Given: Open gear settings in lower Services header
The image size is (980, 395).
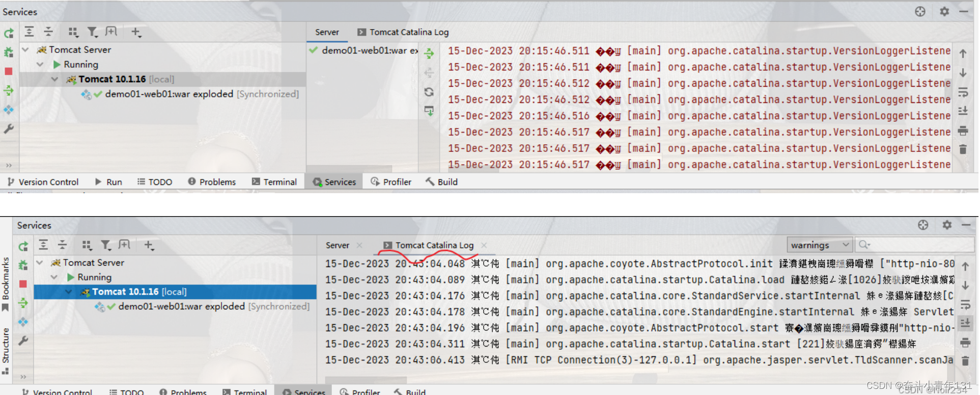Looking at the screenshot, I should 947,225.
